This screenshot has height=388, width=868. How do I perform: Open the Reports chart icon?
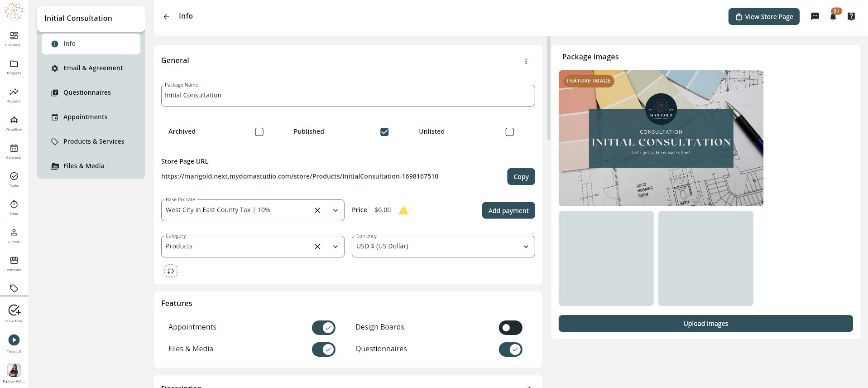[x=14, y=92]
